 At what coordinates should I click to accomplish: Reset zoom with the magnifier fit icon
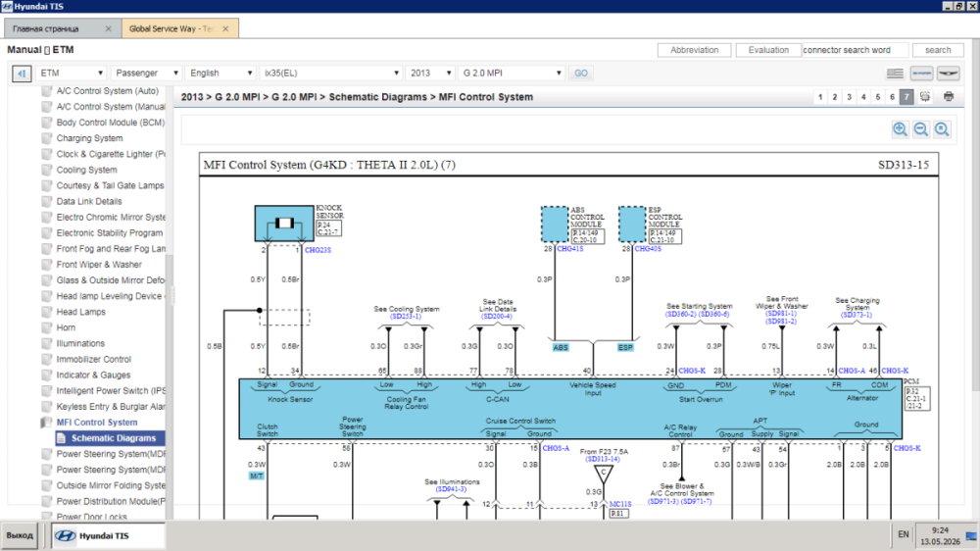(942, 129)
